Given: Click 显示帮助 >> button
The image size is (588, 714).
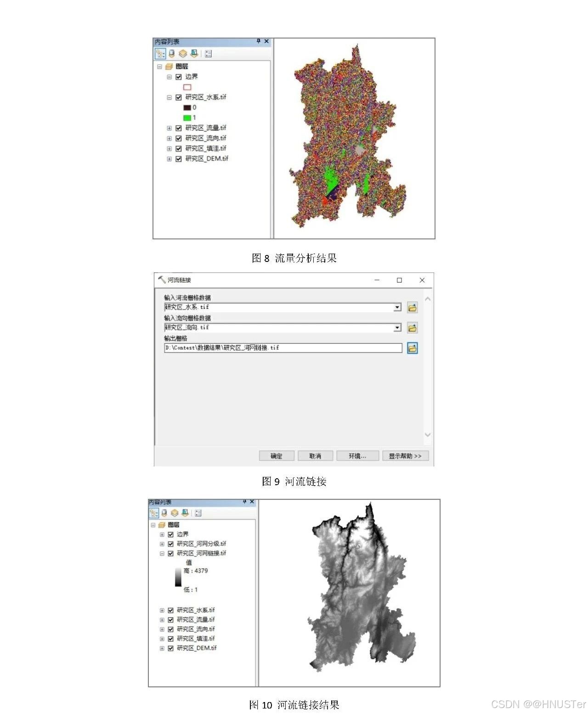Looking at the screenshot, I should (405, 456).
